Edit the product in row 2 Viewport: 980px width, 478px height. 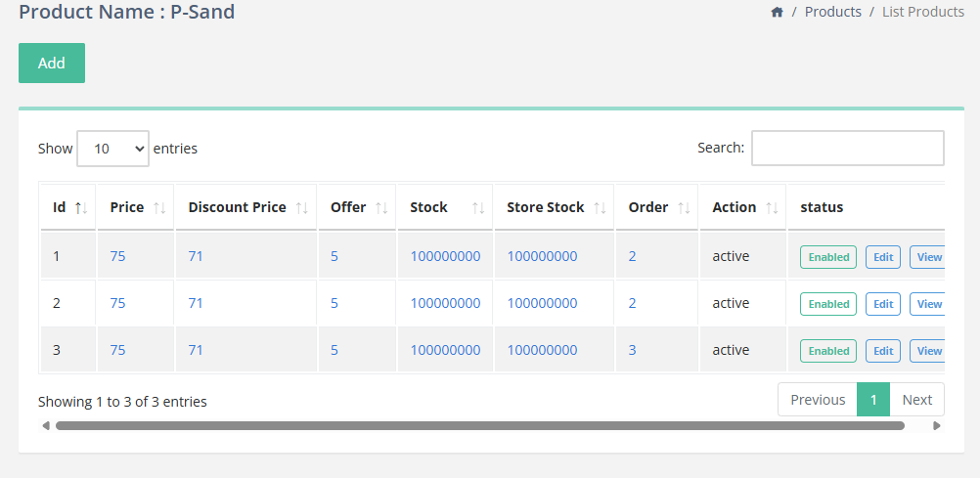pos(883,304)
